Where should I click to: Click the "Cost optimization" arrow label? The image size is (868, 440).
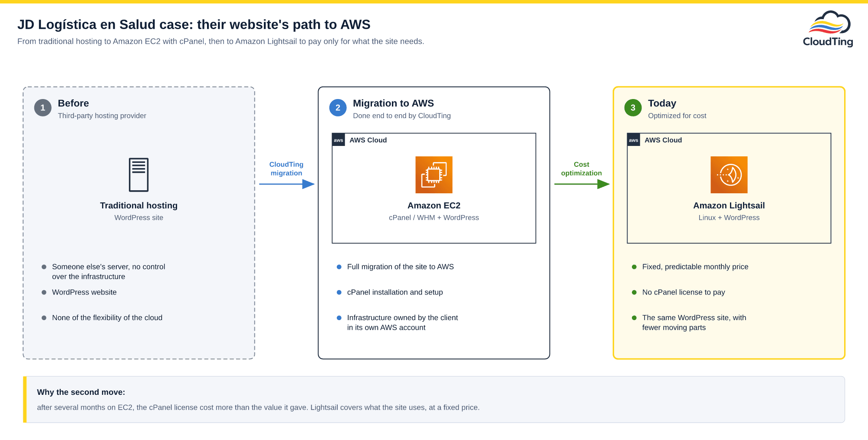click(582, 169)
